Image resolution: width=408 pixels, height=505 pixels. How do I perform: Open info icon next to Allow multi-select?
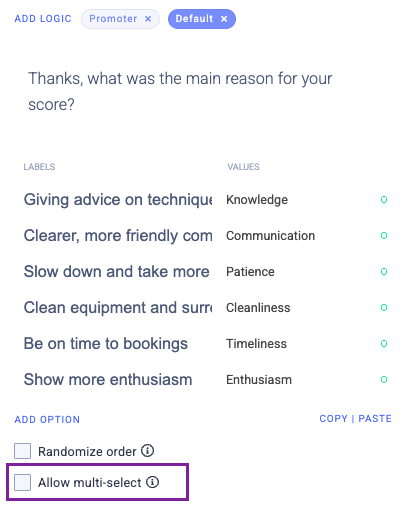153,482
